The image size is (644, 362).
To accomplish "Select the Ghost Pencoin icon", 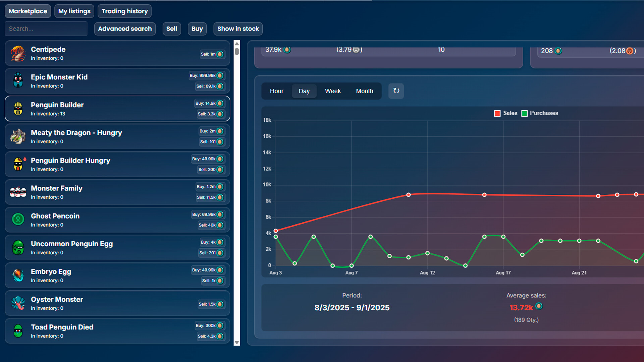I will tap(18, 220).
